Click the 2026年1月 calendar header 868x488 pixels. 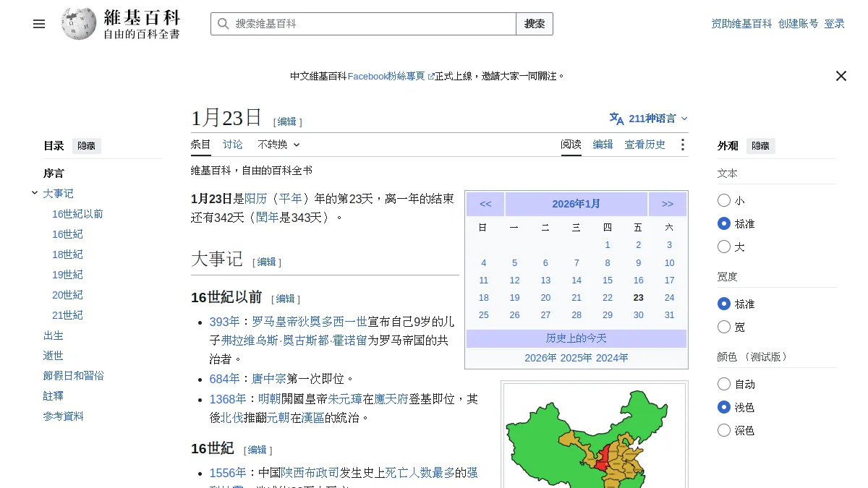click(576, 204)
